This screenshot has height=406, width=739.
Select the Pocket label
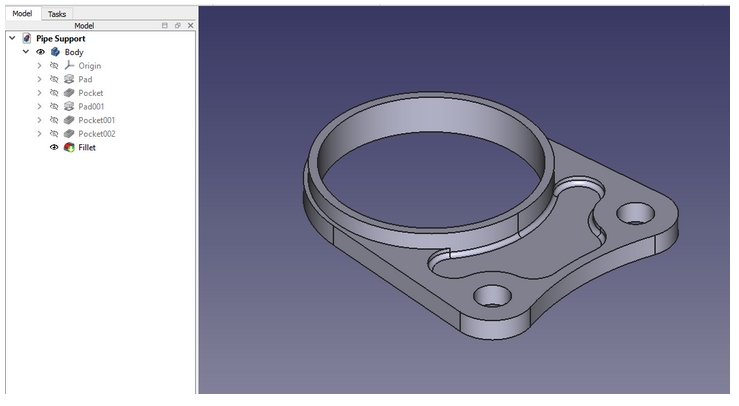tap(90, 93)
